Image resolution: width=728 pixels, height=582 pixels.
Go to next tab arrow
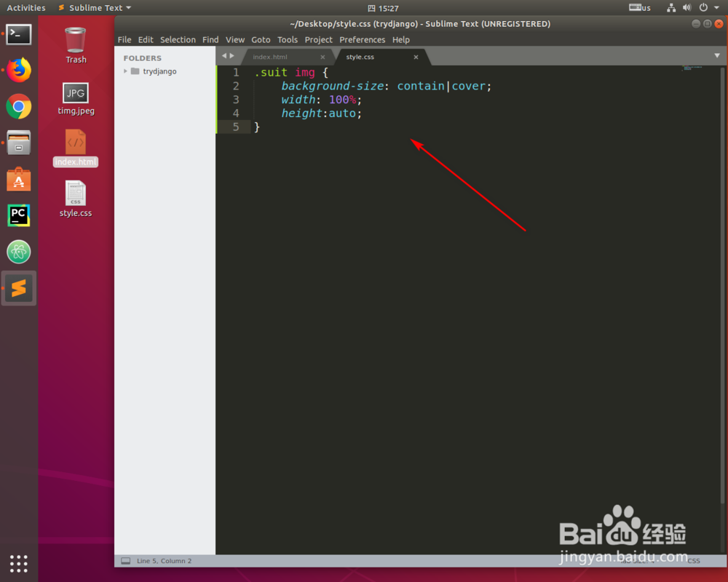click(x=232, y=56)
